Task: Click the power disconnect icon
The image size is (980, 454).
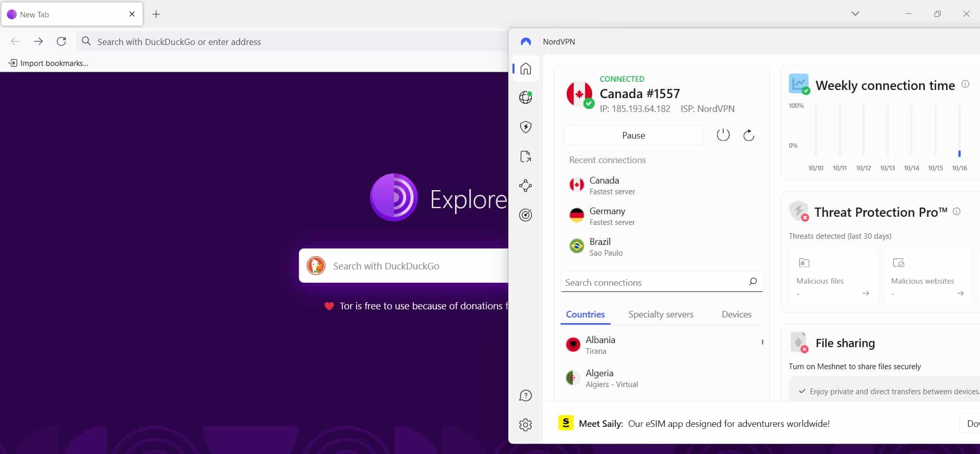Action: (x=723, y=135)
